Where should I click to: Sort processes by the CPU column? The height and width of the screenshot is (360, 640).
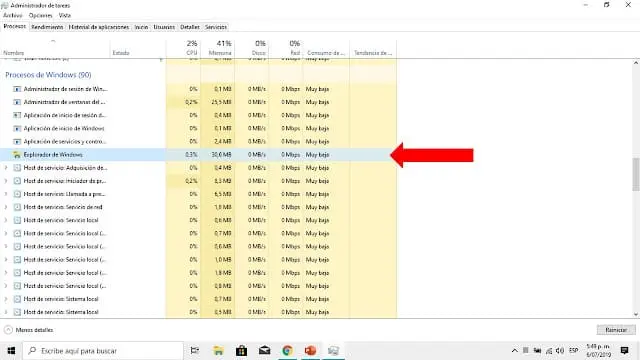click(x=183, y=48)
